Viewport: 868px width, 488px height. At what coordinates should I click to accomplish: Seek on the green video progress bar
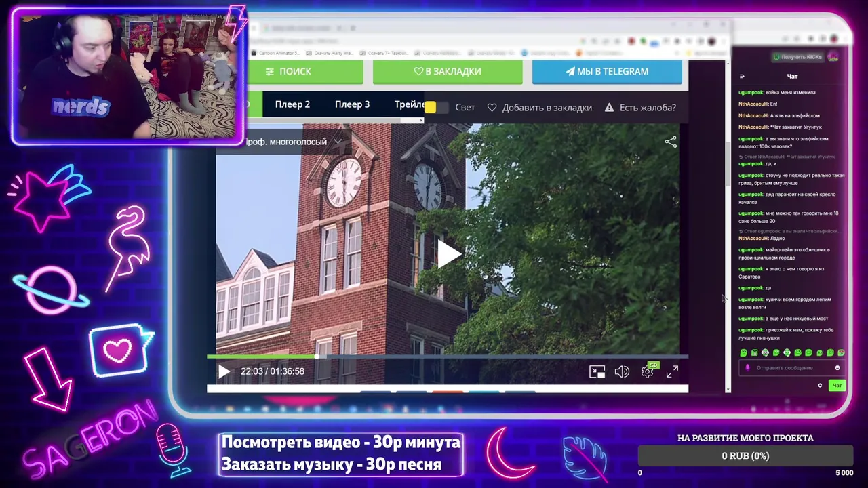pyautogui.click(x=448, y=357)
